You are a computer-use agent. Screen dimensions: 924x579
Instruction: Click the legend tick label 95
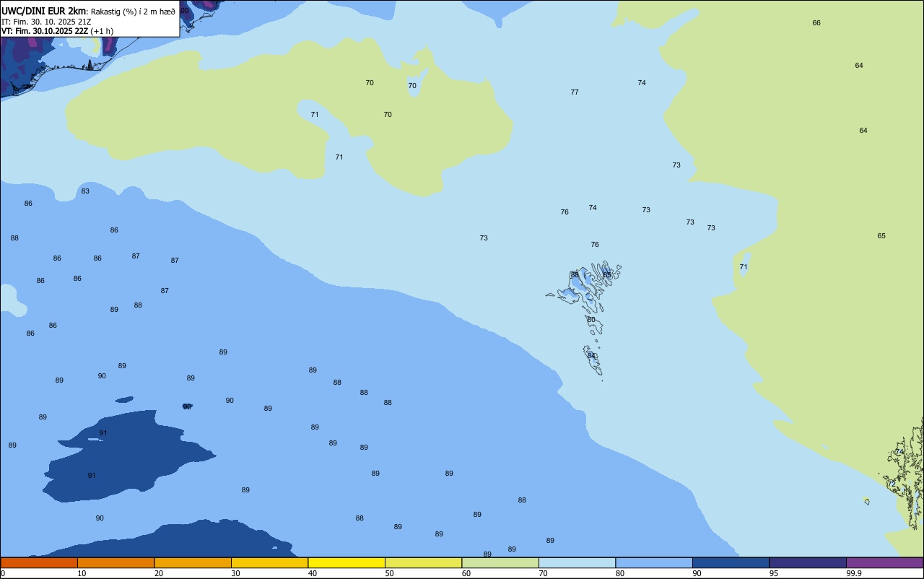coord(774,573)
